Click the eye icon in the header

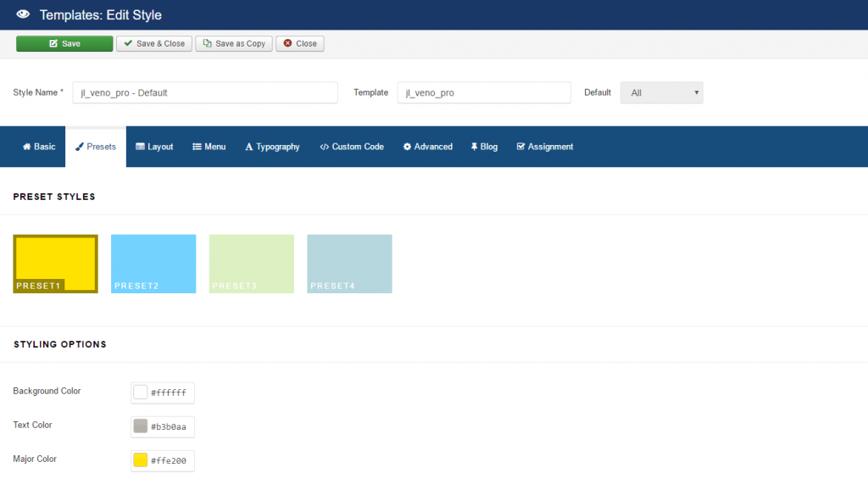tap(21, 14)
